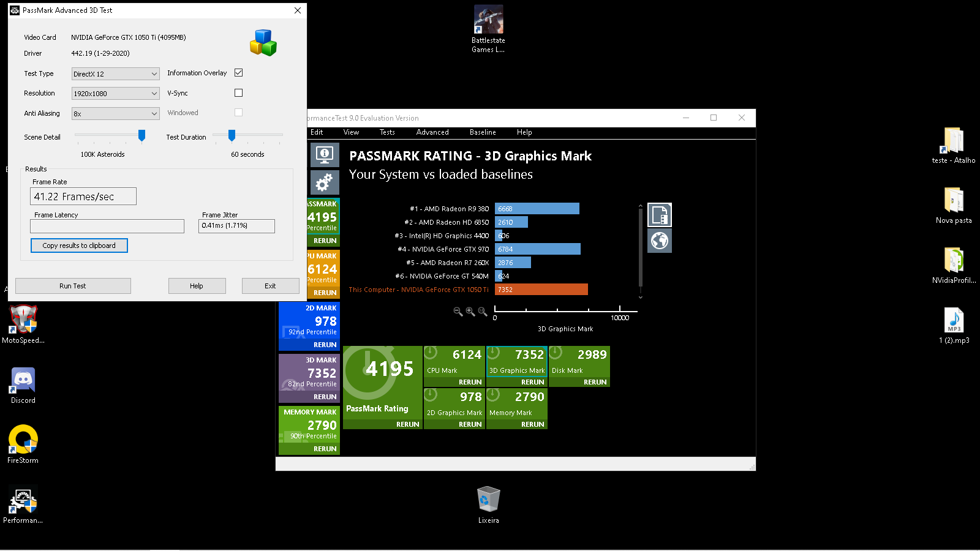The image size is (980, 551).
Task: Open the Nova pasta folder
Action: [954, 206]
